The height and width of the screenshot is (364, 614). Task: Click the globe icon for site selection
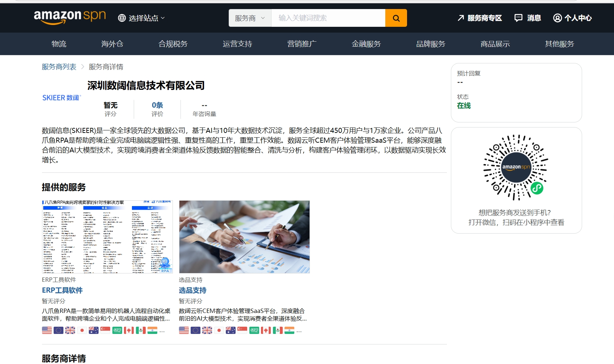click(122, 18)
